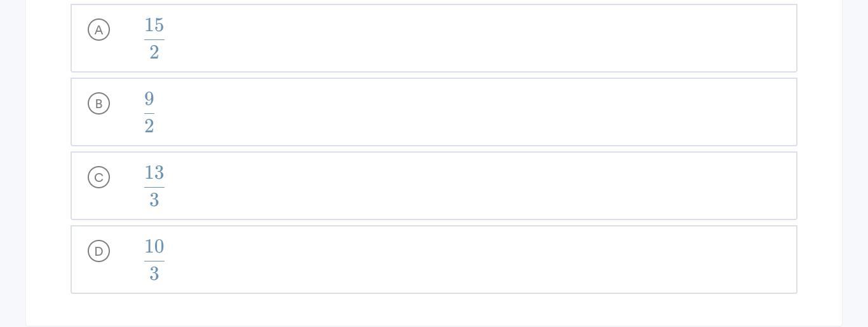868x327 pixels.
Task: Pick the answer card containing 13/3
Action: pyautogui.click(x=434, y=186)
